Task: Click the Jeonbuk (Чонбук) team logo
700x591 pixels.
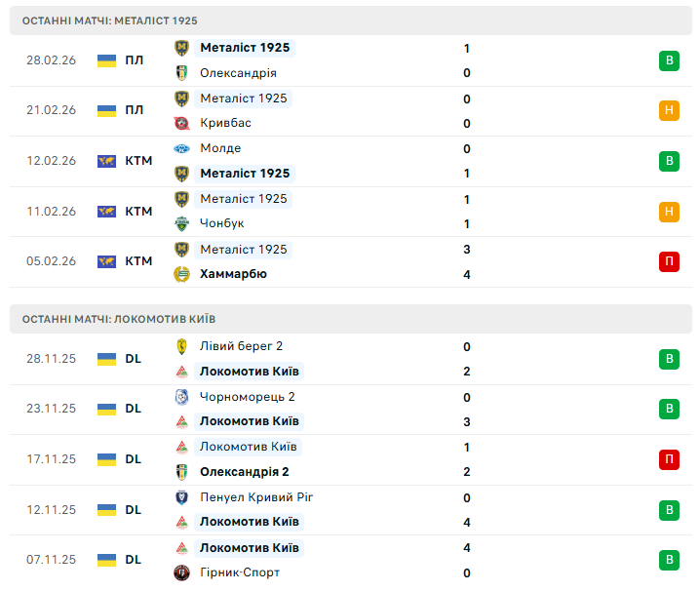Action: (x=181, y=223)
